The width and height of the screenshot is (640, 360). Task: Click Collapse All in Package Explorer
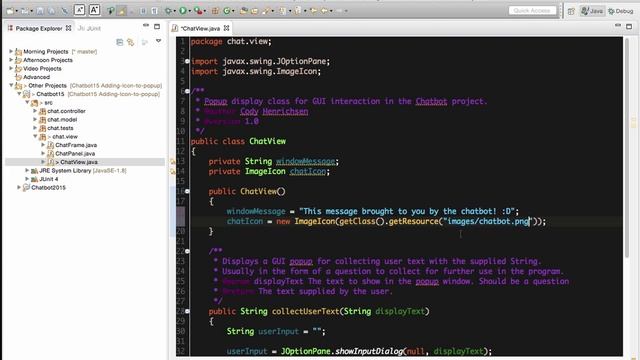point(120,42)
